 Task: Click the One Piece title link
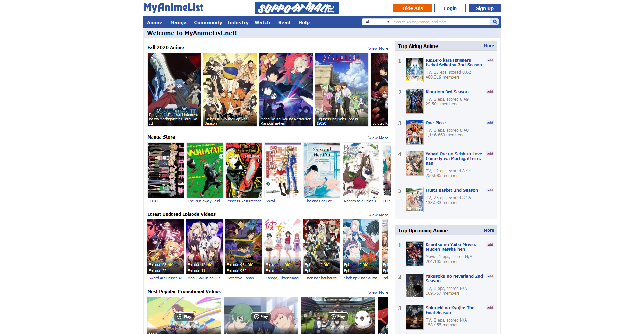(x=436, y=123)
